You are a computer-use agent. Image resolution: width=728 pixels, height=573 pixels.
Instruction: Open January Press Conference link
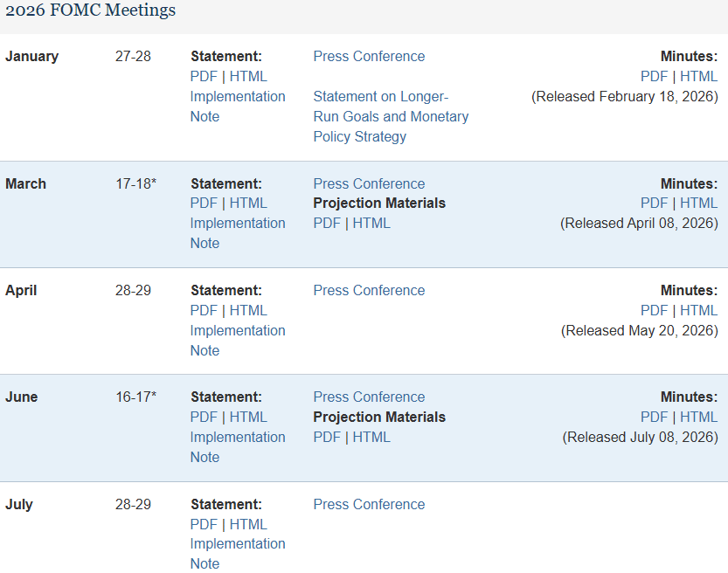point(369,56)
